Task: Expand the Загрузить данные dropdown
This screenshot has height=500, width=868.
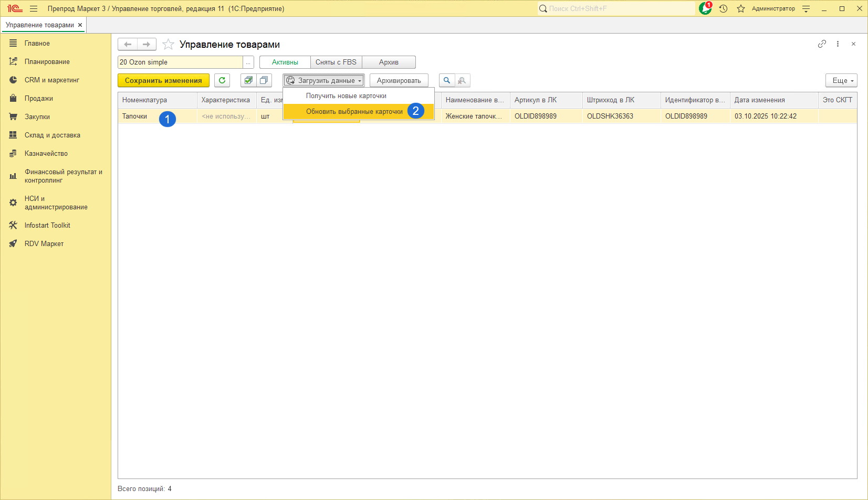Action: [x=323, y=80]
